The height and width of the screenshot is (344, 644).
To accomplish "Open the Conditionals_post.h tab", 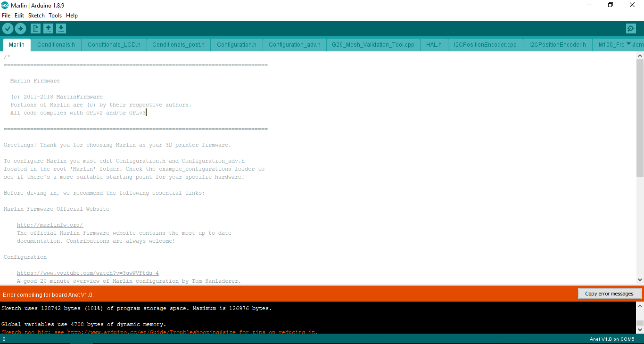I will tap(179, 45).
